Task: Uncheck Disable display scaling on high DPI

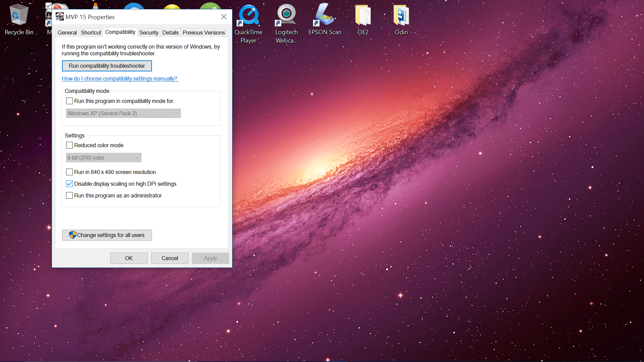Action: tap(69, 184)
